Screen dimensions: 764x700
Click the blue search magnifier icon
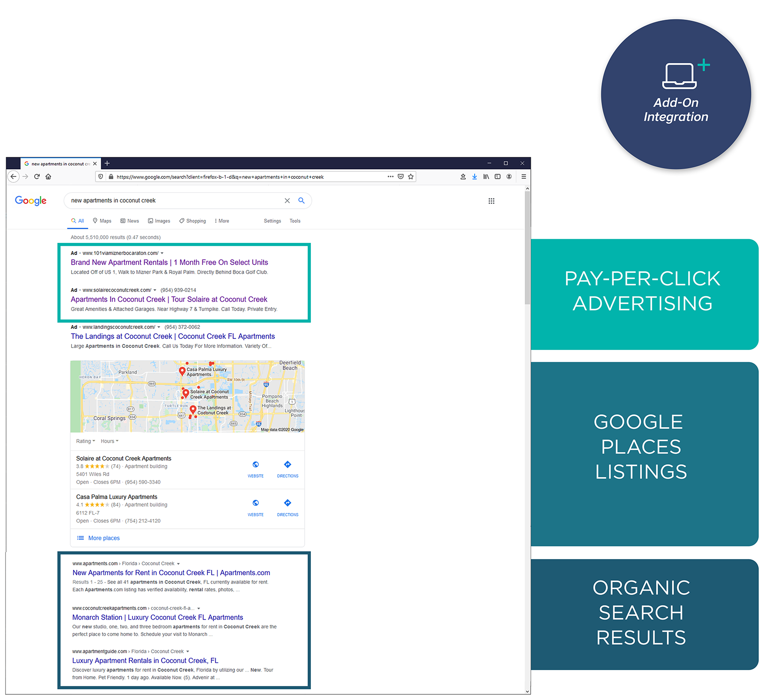tap(301, 201)
